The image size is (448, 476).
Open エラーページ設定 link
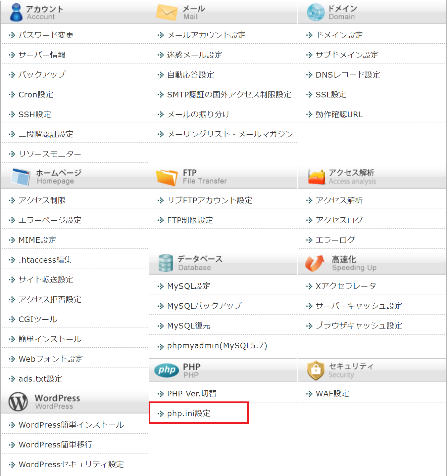coord(50,220)
